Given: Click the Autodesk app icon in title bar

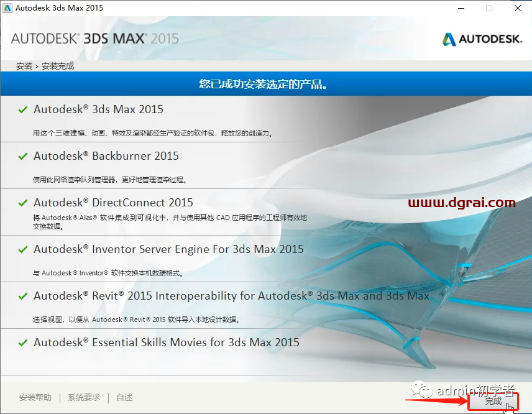Looking at the screenshot, I should 7,8.
